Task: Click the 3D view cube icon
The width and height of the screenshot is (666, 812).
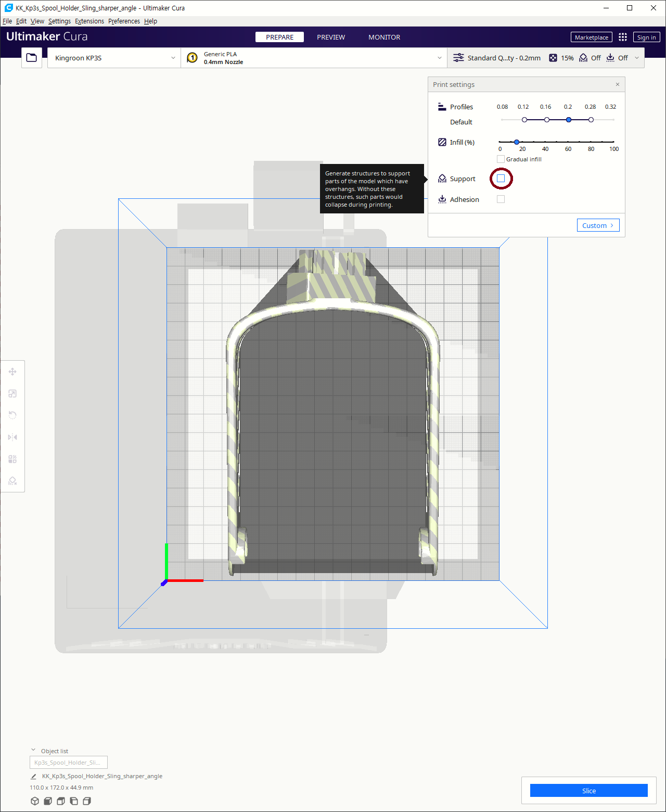Action: click(x=35, y=801)
